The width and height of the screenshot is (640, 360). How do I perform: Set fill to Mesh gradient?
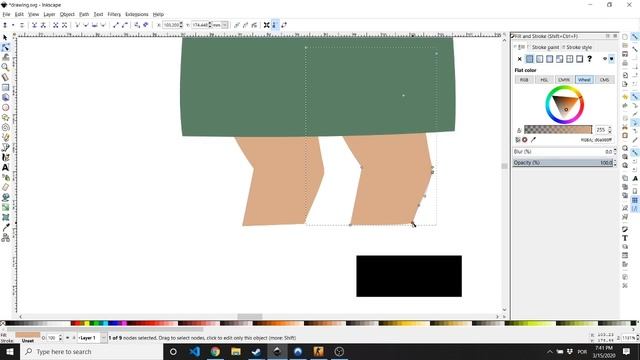point(560,59)
